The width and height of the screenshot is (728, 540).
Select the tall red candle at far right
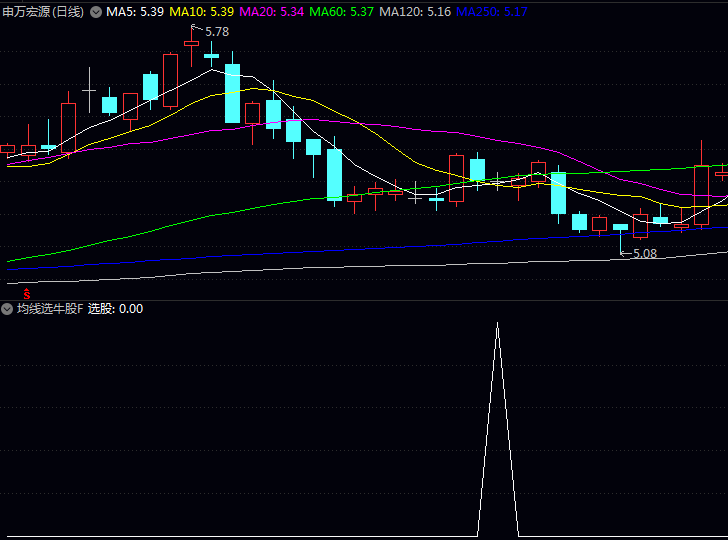(701, 195)
